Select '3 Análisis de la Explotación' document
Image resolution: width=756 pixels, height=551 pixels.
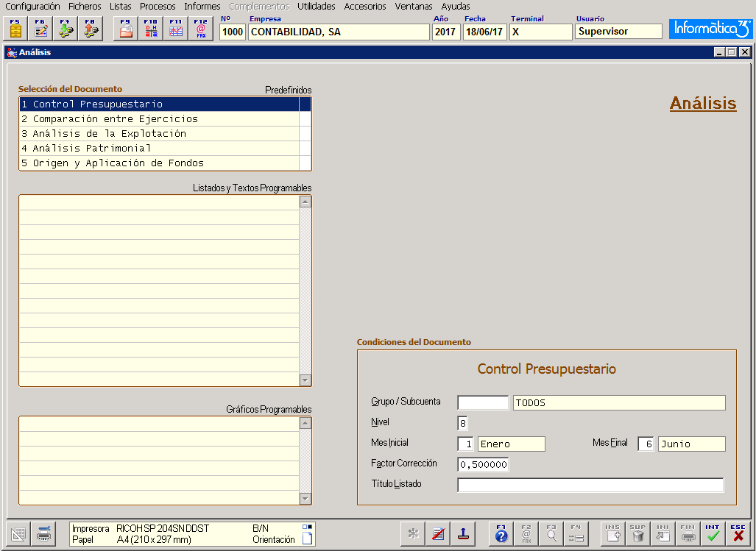(x=160, y=133)
